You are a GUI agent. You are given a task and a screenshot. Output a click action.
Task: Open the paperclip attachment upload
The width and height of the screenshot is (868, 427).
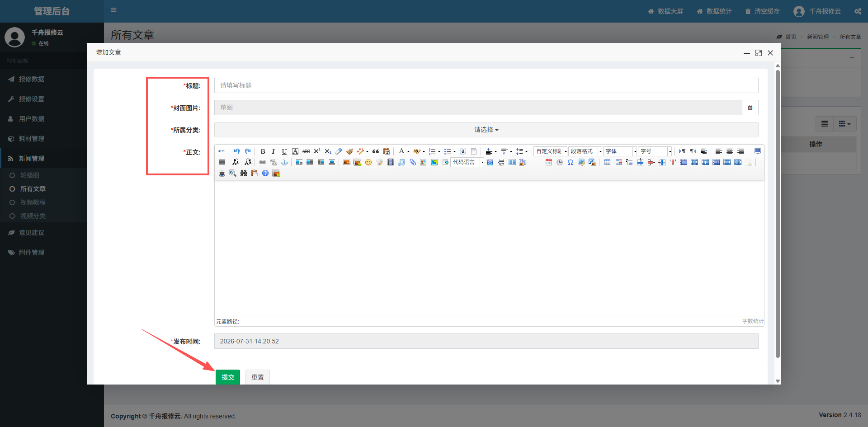coord(412,162)
